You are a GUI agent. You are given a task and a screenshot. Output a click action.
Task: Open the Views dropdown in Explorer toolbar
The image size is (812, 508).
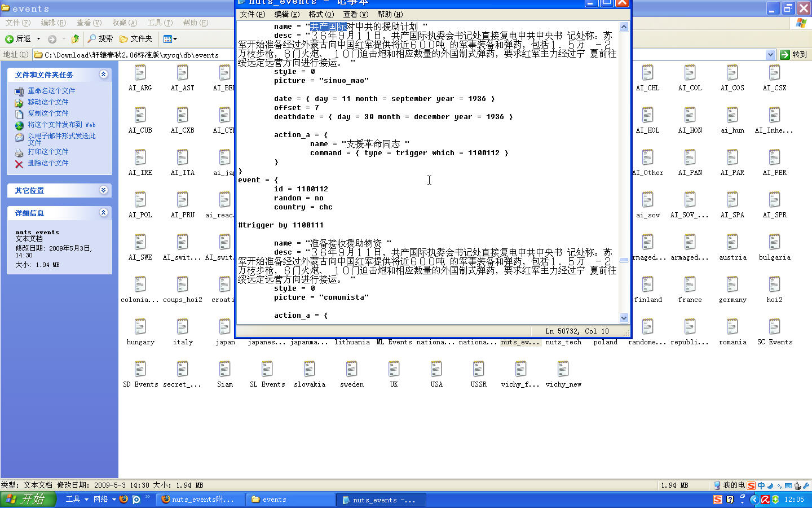point(170,39)
